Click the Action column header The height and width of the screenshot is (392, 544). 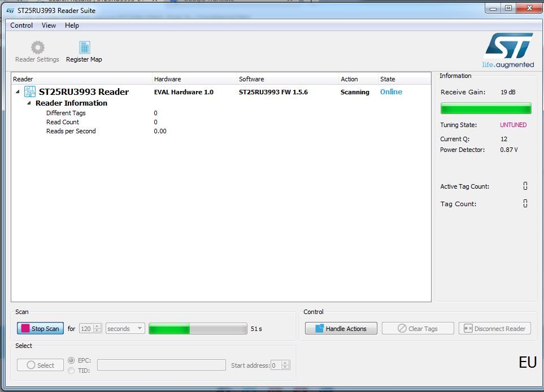click(x=358, y=79)
